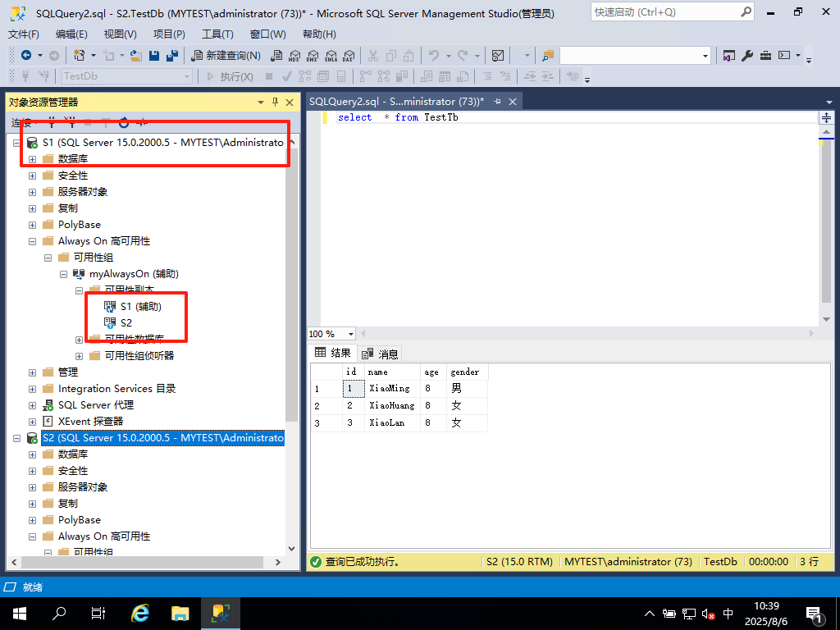The height and width of the screenshot is (630, 840).
Task: Close the SQLQuery2.sql tab
Action: [x=513, y=101]
